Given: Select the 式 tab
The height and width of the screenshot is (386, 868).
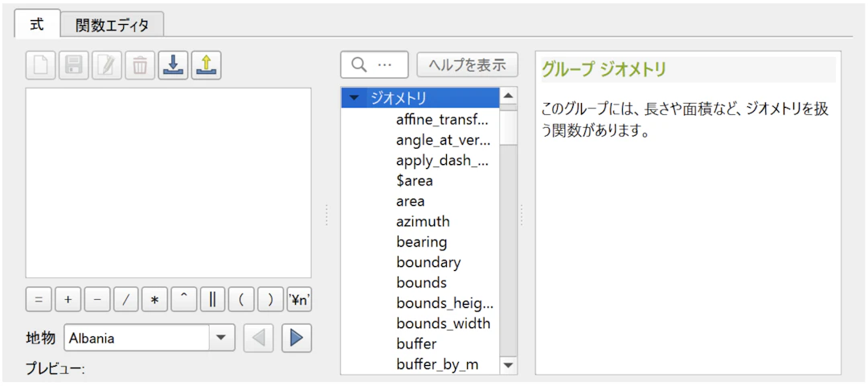Looking at the screenshot, I should pos(37,24).
